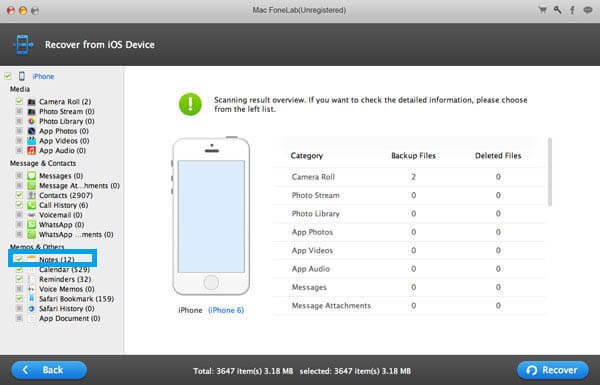This screenshot has height=385, width=600.
Task: Click the WhatsApp (0) icon
Action: tap(31, 225)
